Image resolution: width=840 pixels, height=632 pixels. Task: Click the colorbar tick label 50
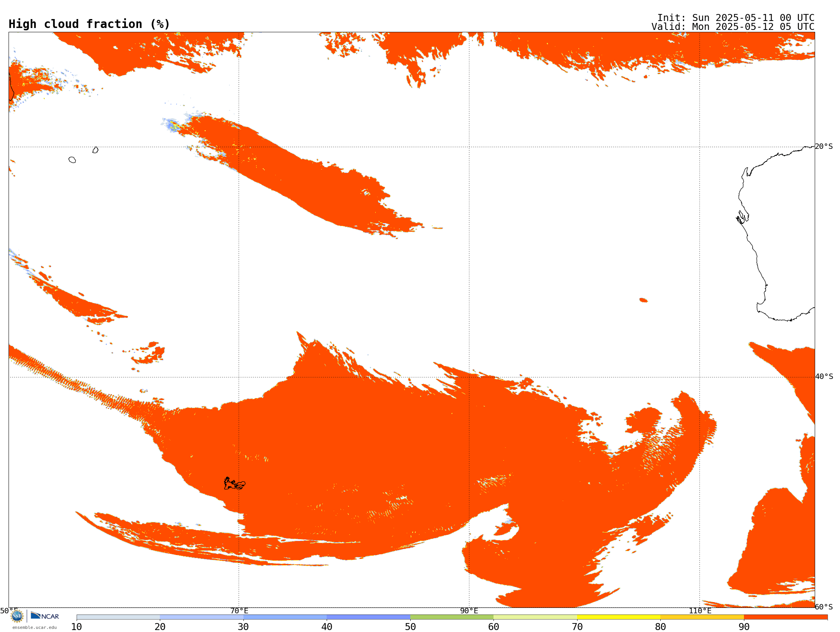[410, 627]
